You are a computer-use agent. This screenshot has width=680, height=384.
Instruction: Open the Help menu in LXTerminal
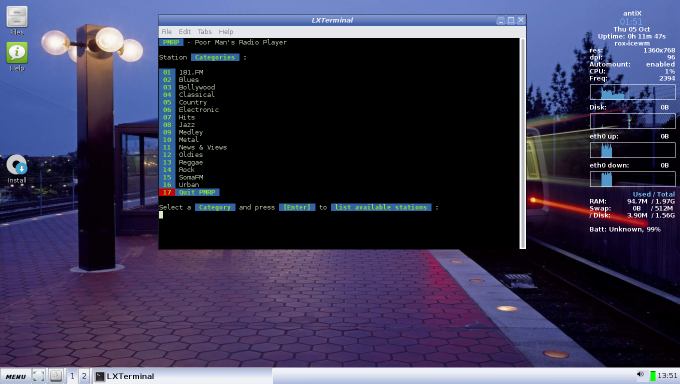(x=226, y=32)
